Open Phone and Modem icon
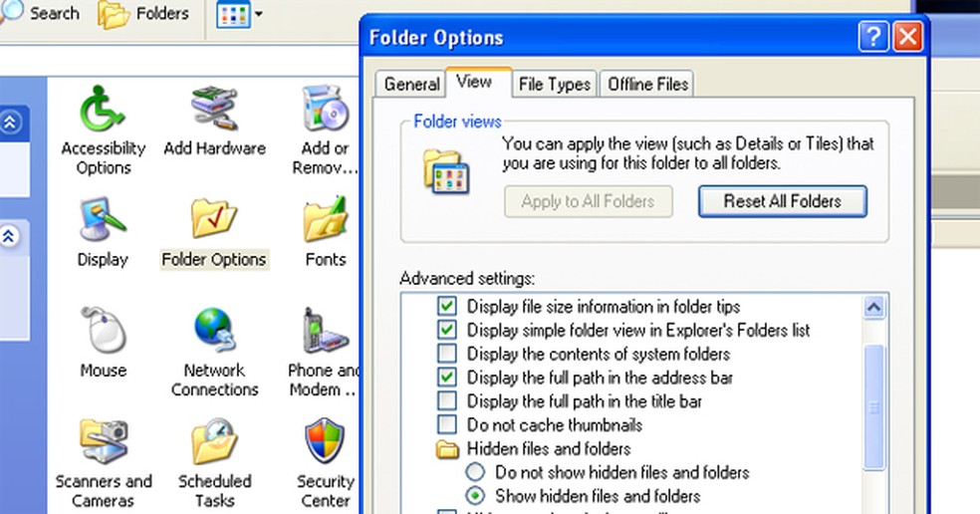980x514 pixels. (x=325, y=330)
